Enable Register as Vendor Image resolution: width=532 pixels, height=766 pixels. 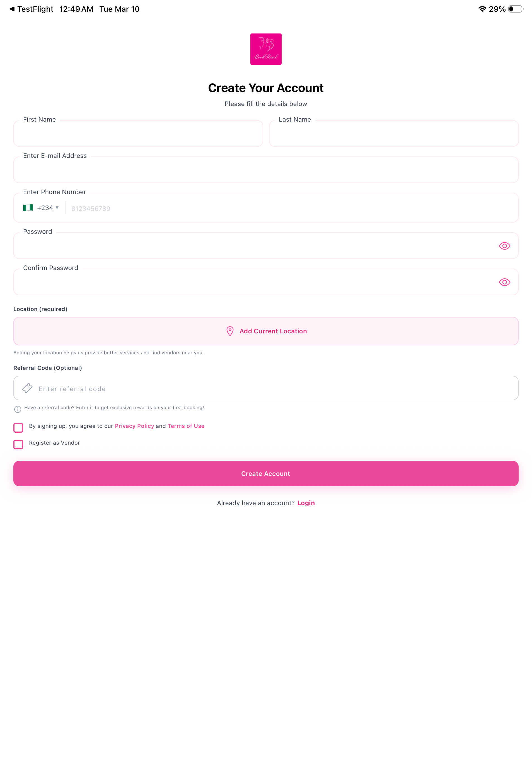(18, 444)
